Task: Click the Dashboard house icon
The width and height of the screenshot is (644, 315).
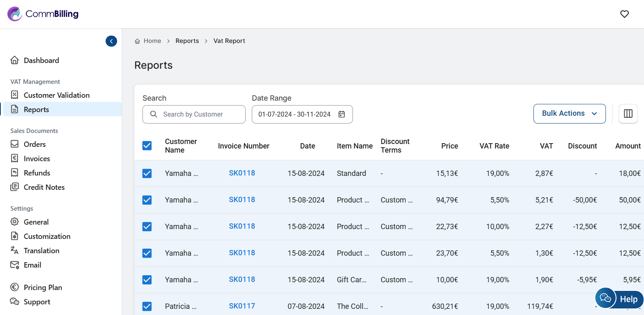Action: coord(15,61)
